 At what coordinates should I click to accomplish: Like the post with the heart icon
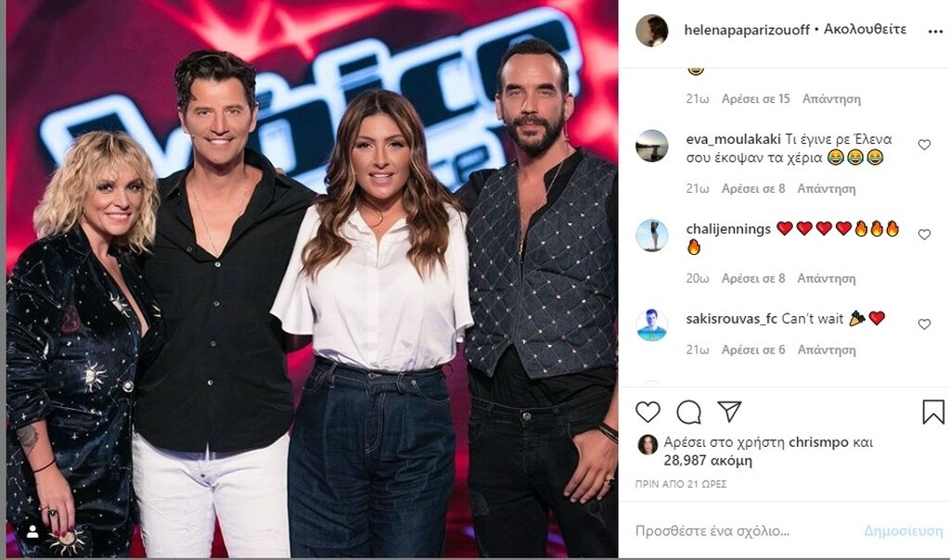click(648, 412)
